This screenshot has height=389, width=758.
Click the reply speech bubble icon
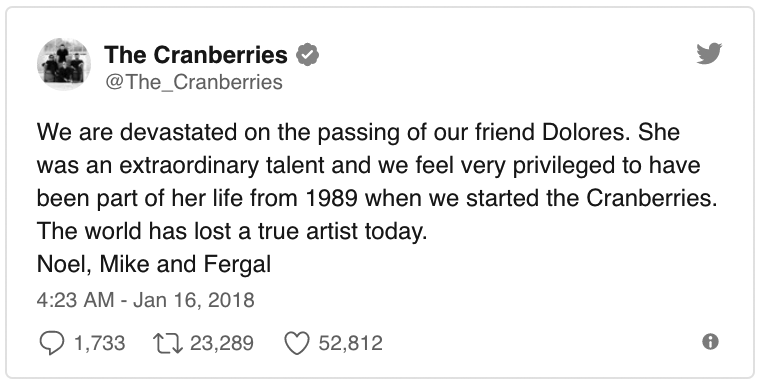click(x=51, y=344)
